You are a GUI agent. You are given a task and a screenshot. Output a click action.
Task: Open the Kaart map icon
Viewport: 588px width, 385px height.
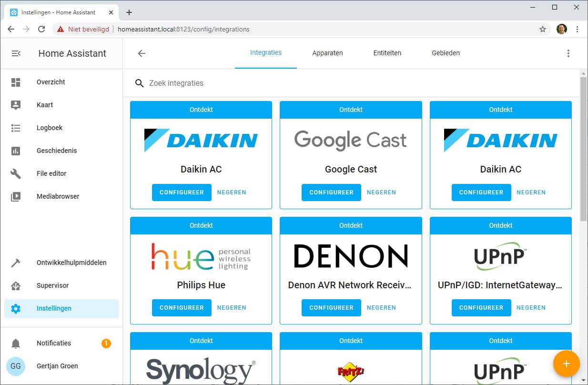tap(16, 105)
